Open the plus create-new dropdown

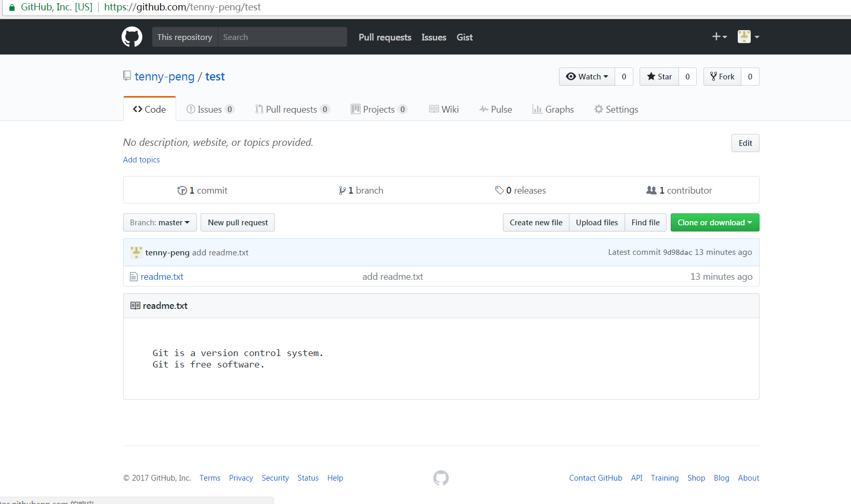(720, 37)
